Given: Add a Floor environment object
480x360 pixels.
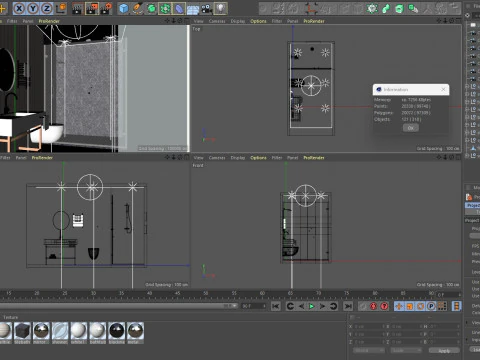Looking at the screenshot, I should point(193,8).
